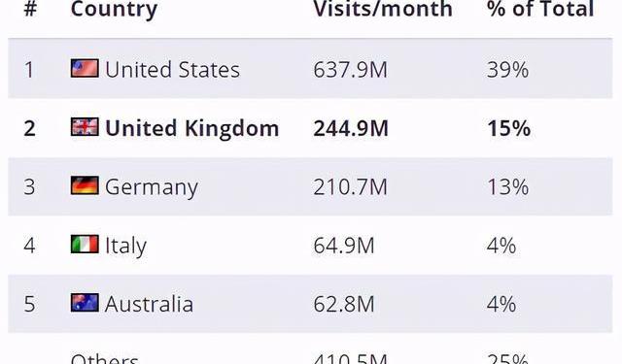Sort by the Country column header

point(114,10)
